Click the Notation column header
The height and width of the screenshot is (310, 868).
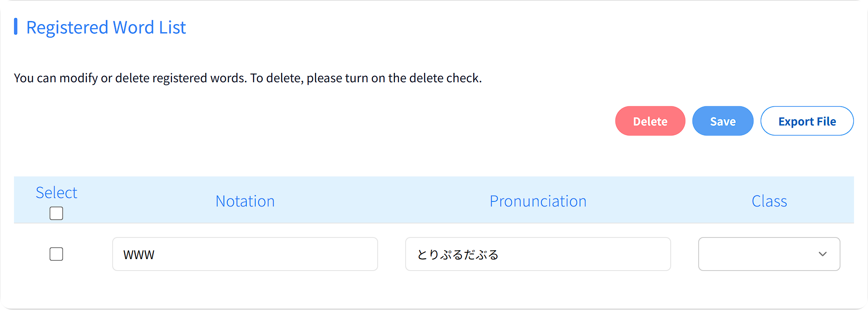click(x=245, y=201)
